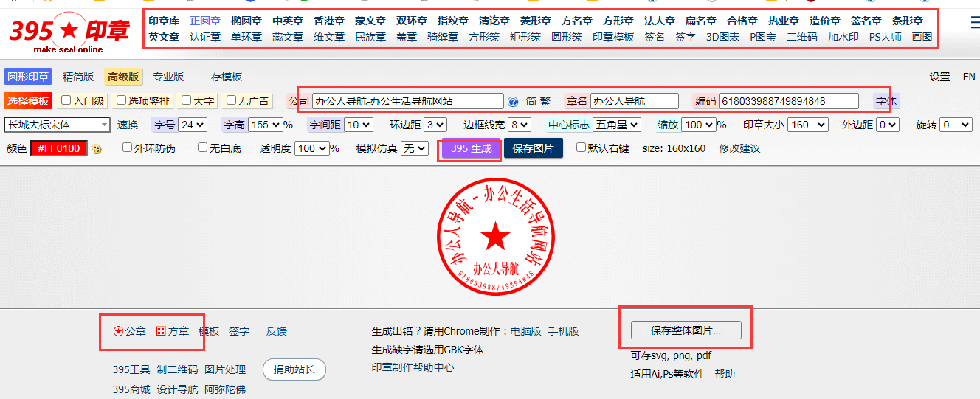This screenshot has height=399, width=980.
Task: Open the 制二维码 footer link
Action: pyautogui.click(x=177, y=369)
